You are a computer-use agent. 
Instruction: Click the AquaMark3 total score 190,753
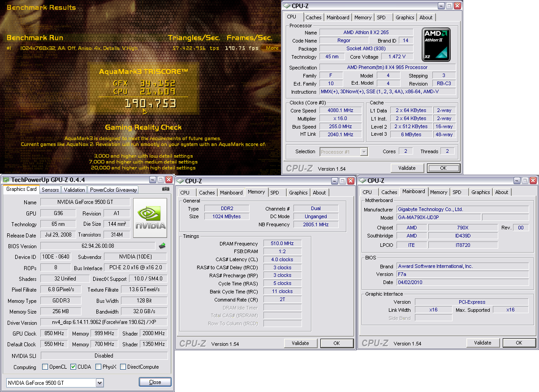150,103
